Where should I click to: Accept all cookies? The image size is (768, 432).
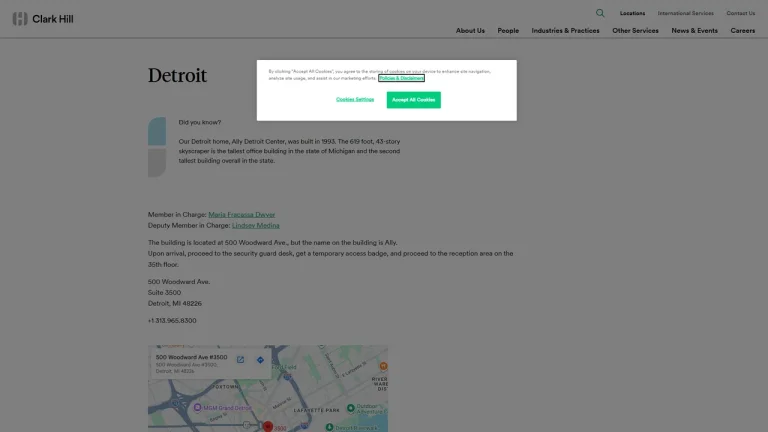pyautogui.click(x=413, y=100)
